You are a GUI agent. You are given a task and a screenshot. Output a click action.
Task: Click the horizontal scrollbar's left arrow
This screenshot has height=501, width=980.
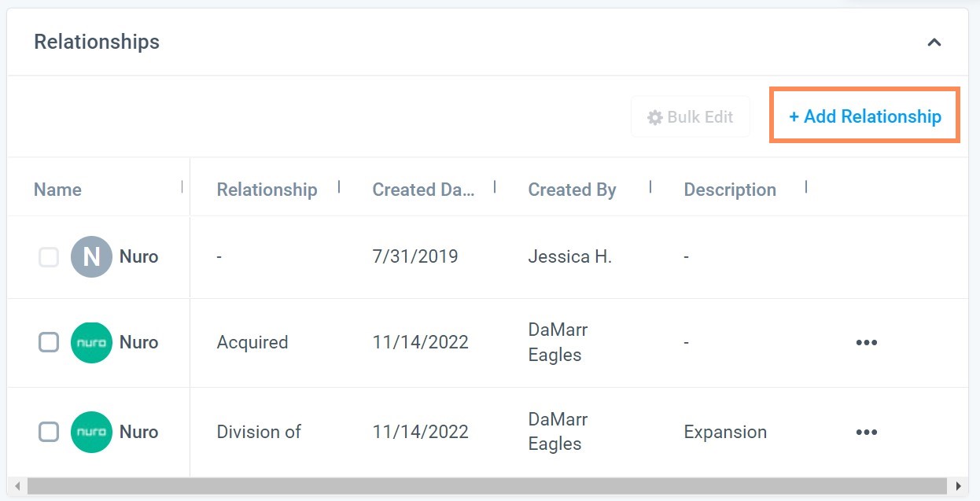point(17,486)
